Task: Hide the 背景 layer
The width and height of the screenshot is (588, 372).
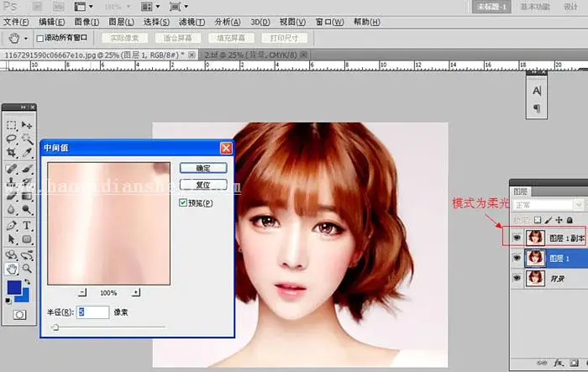Action: pos(517,278)
